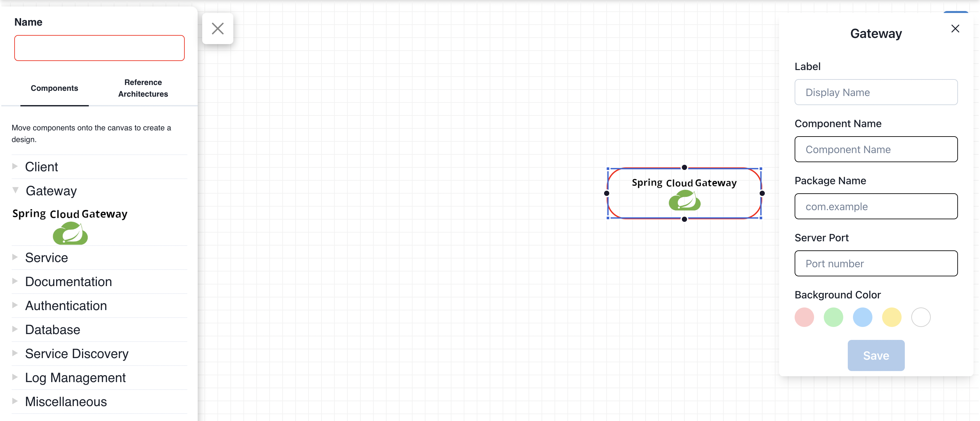Dismiss canvas with X button

218,28
